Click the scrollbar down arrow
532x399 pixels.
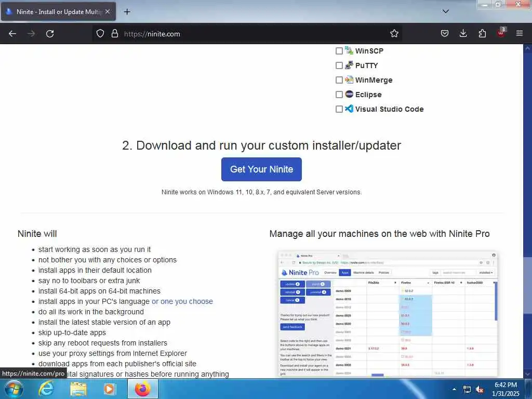pos(528,374)
